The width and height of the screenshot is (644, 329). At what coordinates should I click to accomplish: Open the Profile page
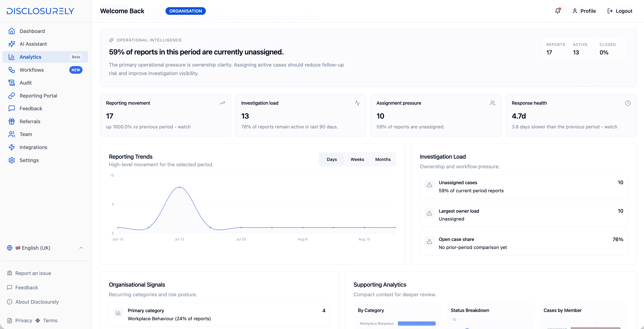click(584, 11)
